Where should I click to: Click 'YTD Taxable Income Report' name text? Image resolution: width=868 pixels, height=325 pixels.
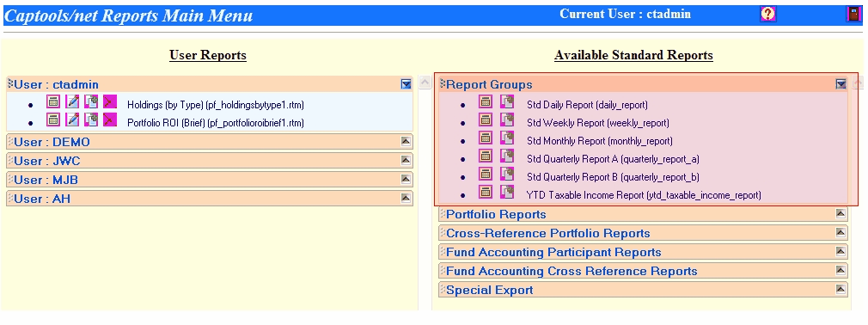585,195
